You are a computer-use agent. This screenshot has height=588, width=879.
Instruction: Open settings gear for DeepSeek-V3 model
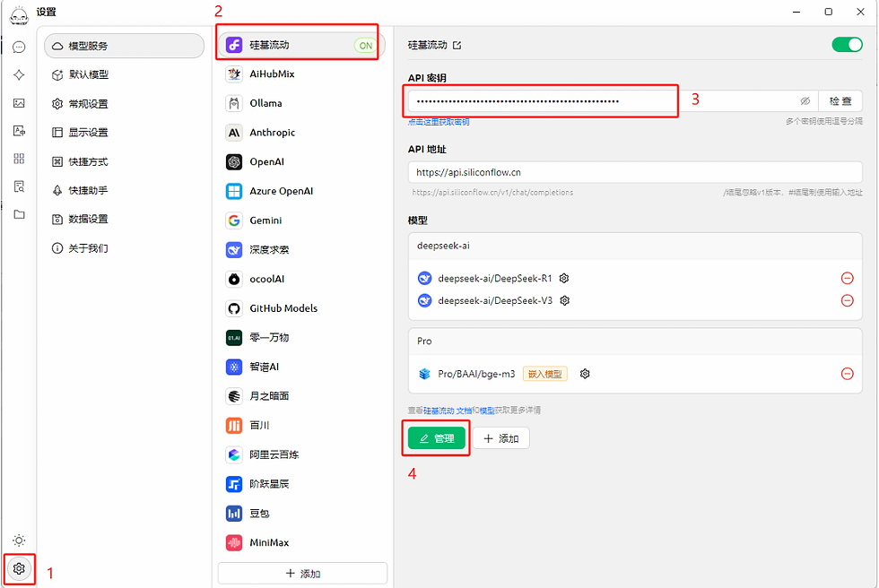click(x=564, y=300)
